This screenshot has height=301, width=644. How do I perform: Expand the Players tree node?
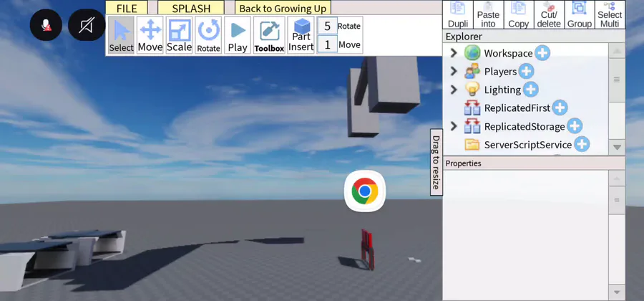pos(454,71)
